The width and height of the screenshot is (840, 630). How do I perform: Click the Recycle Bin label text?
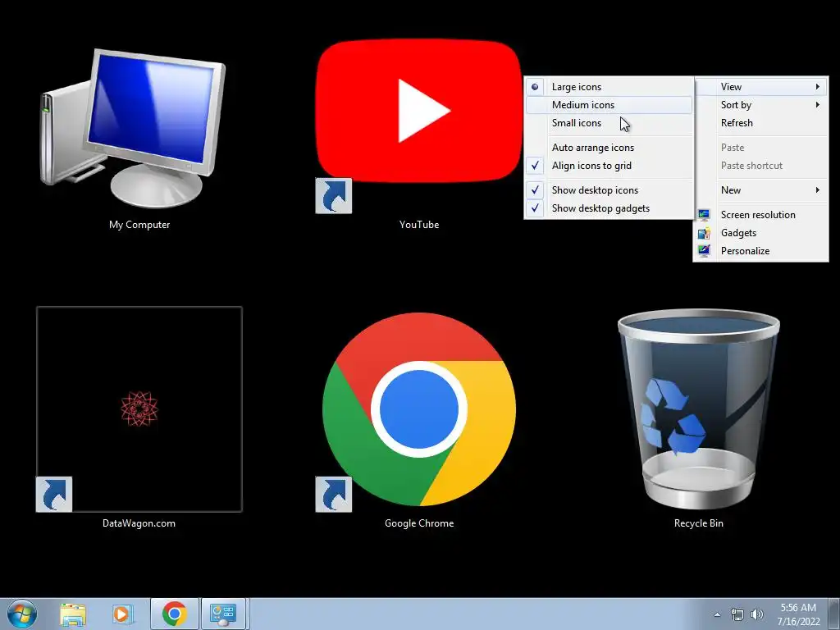click(699, 523)
